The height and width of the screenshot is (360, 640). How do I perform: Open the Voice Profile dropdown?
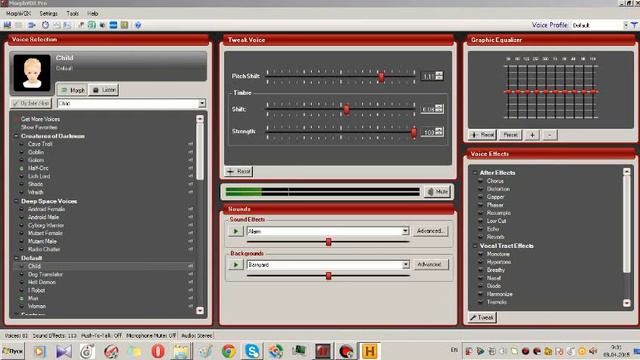point(626,25)
